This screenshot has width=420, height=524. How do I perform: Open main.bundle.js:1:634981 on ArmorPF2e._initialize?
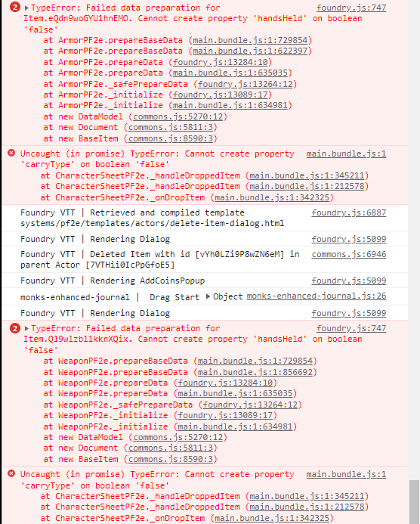click(x=230, y=105)
